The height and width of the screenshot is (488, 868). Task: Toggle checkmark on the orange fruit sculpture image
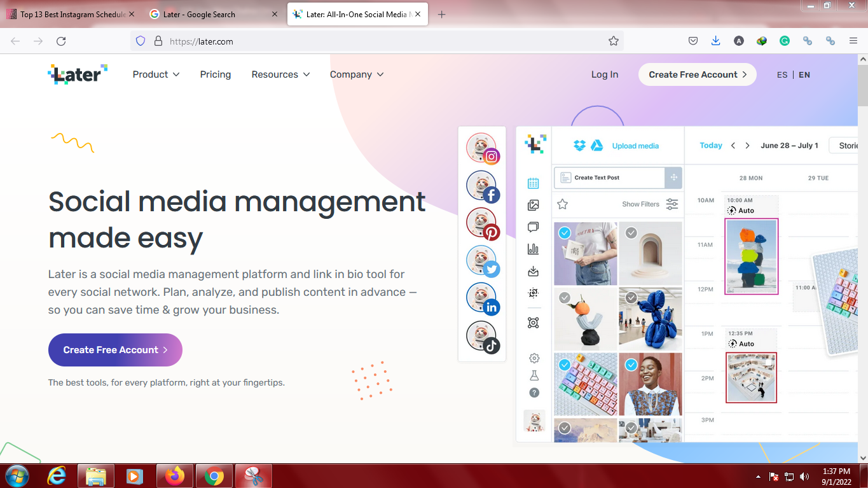tap(564, 298)
